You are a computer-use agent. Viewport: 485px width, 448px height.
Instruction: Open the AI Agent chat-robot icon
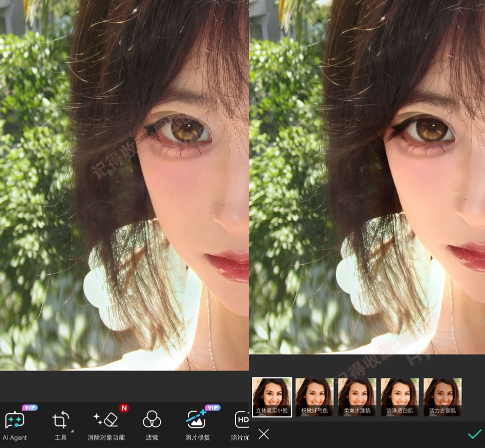tap(14, 420)
